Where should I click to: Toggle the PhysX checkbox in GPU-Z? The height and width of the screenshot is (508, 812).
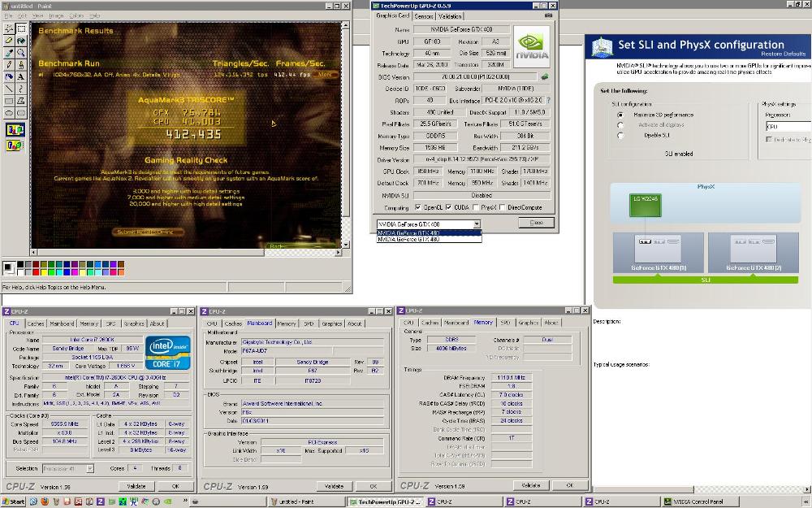tap(475, 207)
